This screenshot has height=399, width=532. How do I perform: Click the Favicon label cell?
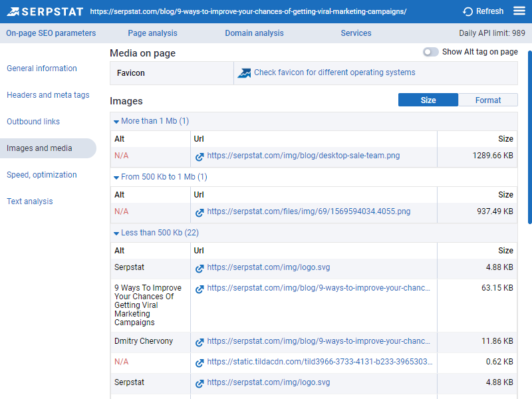[172, 73]
